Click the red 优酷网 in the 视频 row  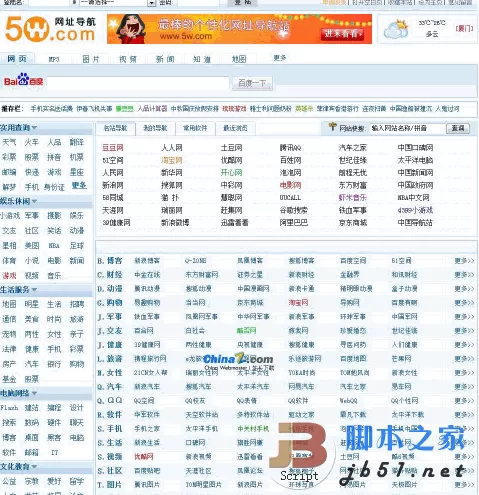coord(144,457)
